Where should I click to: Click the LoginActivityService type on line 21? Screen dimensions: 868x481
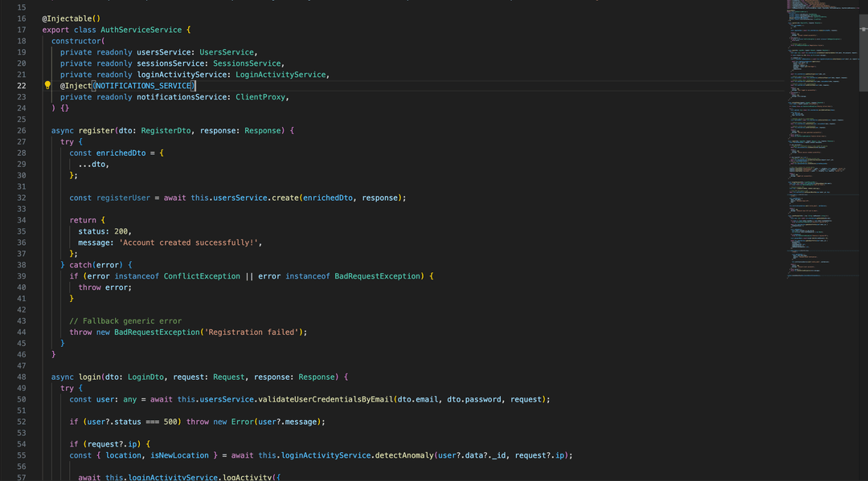(280, 75)
